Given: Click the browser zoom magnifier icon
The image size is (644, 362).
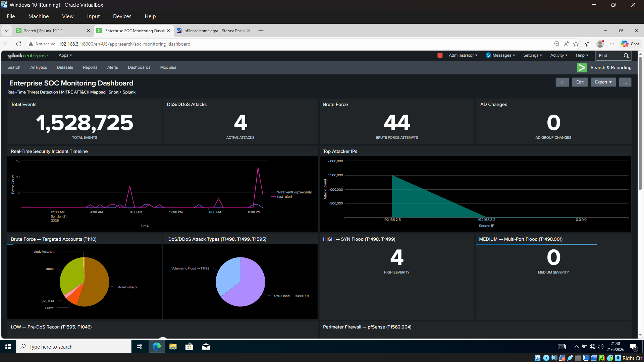Looking at the screenshot, I should pos(557,44).
